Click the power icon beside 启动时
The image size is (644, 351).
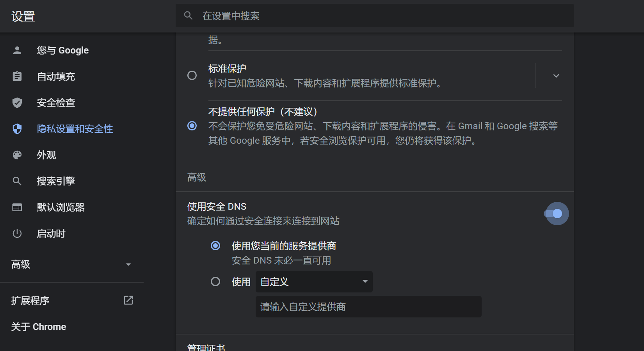pos(17,233)
